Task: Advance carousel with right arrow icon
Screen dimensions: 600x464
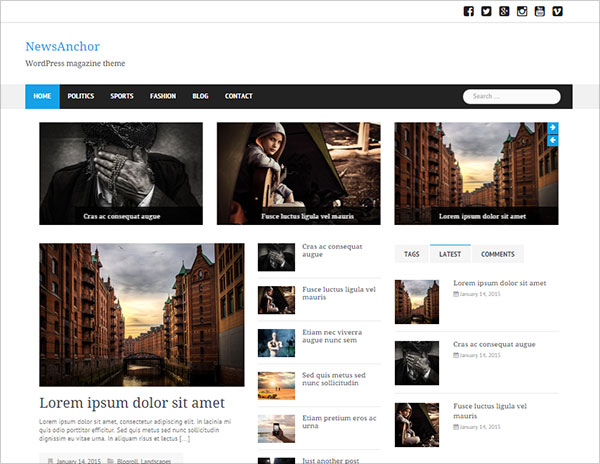Action: tap(553, 128)
